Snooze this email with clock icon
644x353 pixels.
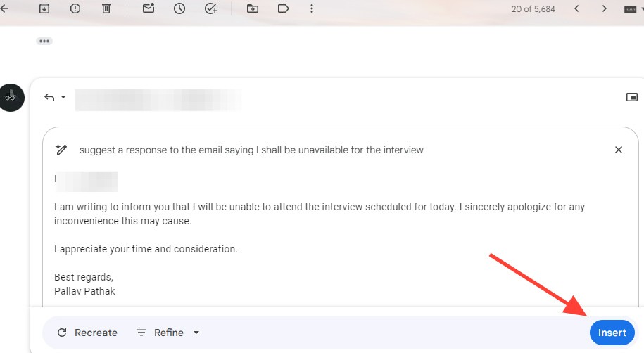pos(179,8)
